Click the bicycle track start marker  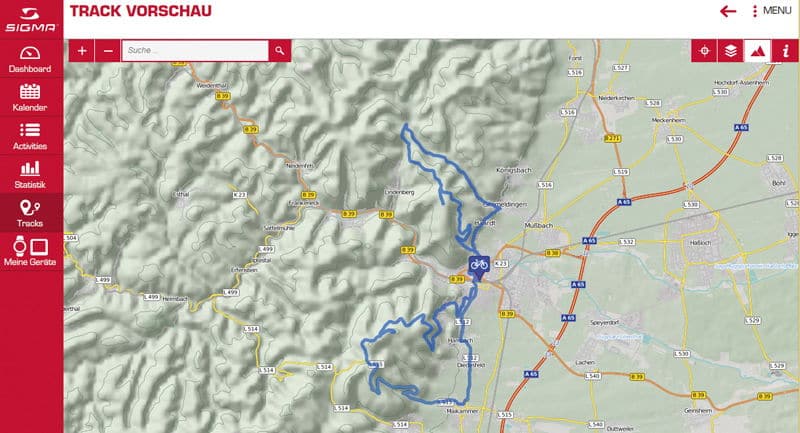[x=479, y=266]
